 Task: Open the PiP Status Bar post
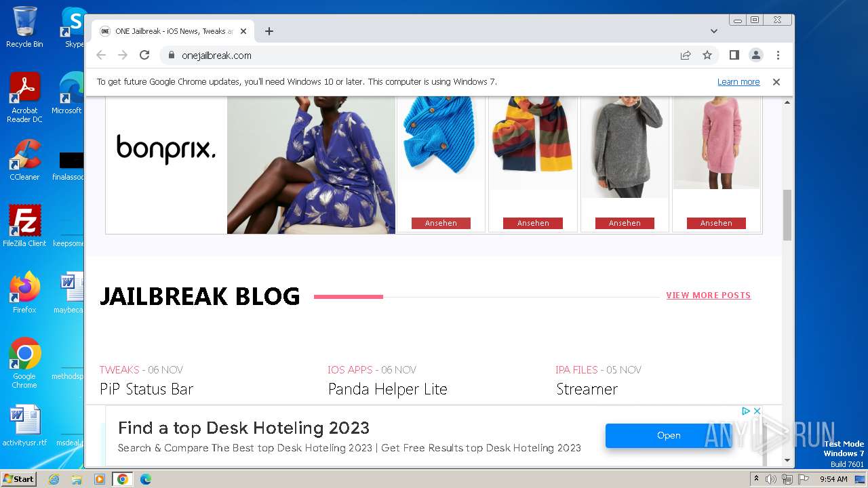(146, 389)
